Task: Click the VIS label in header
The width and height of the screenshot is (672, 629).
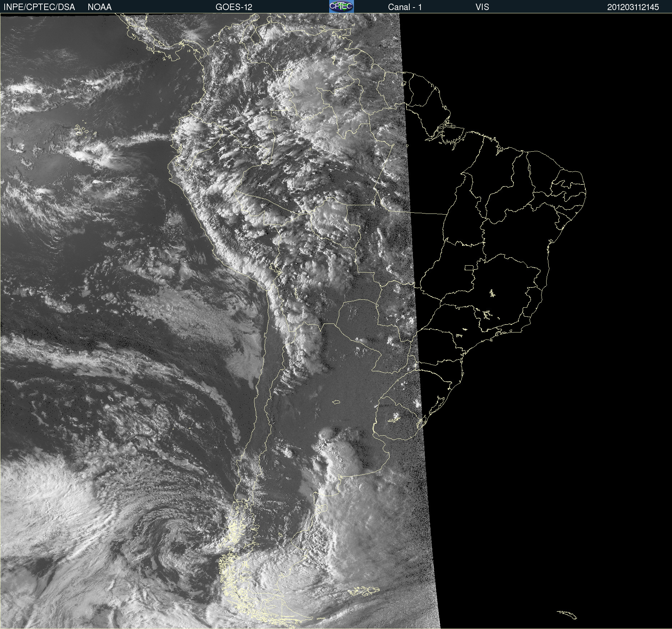Action: 482,7
